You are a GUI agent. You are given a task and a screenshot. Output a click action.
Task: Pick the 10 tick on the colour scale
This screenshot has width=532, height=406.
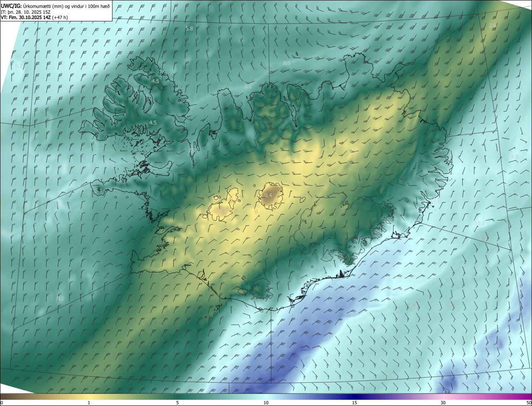pyautogui.click(x=266, y=403)
